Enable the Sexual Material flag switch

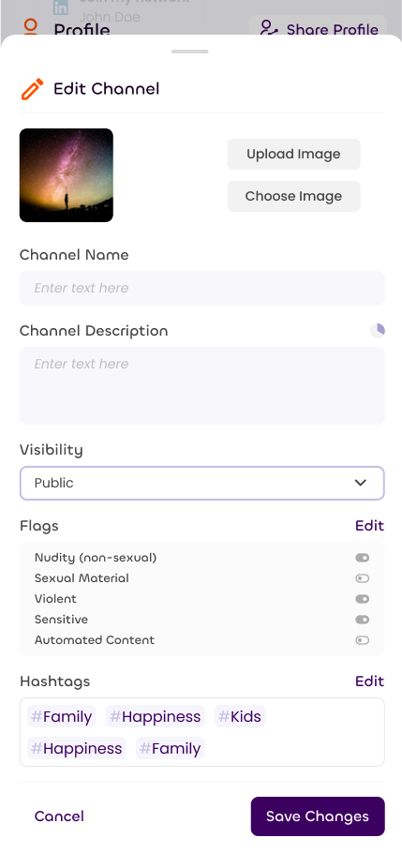(362, 578)
